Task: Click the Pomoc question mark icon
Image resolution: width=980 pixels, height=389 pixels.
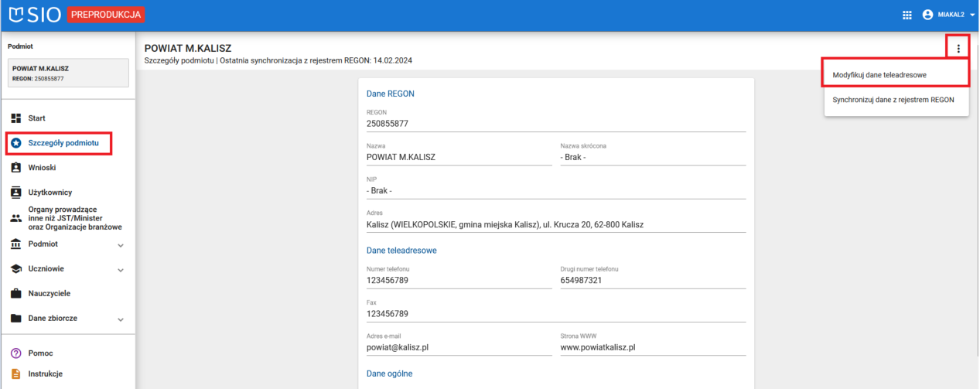Action: (16, 353)
